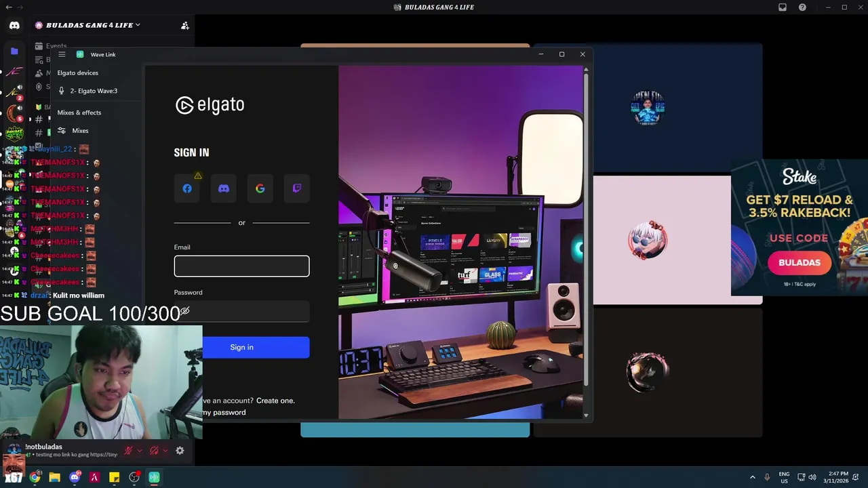
Task: Click the warning triangle above Facebook icon
Action: tap(198, 176)
